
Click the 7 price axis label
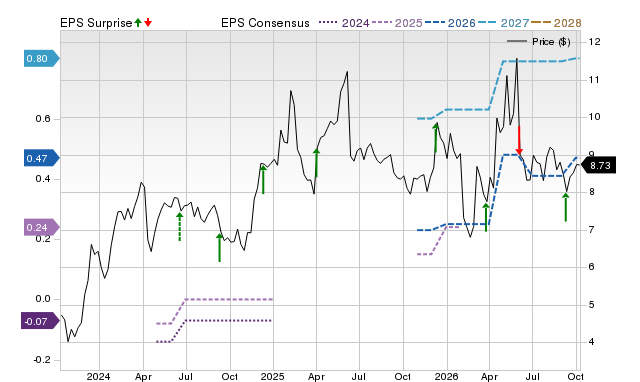click(591, 230)
